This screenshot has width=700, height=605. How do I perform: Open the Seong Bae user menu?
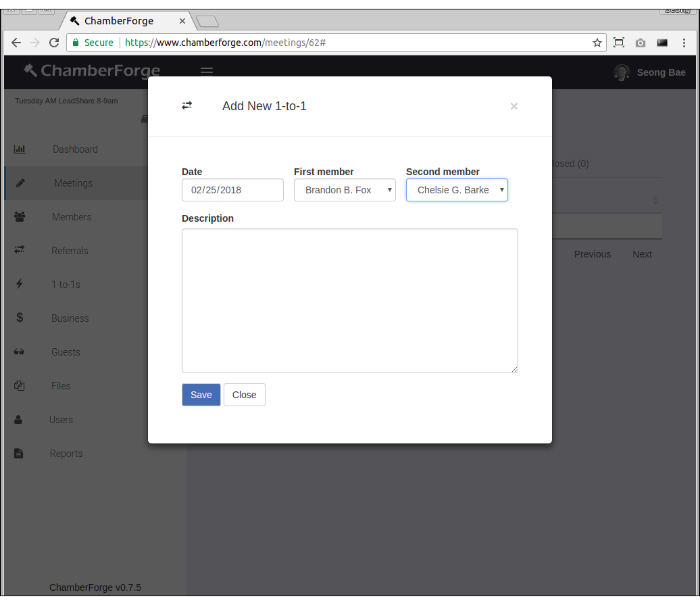coord(649,72)
